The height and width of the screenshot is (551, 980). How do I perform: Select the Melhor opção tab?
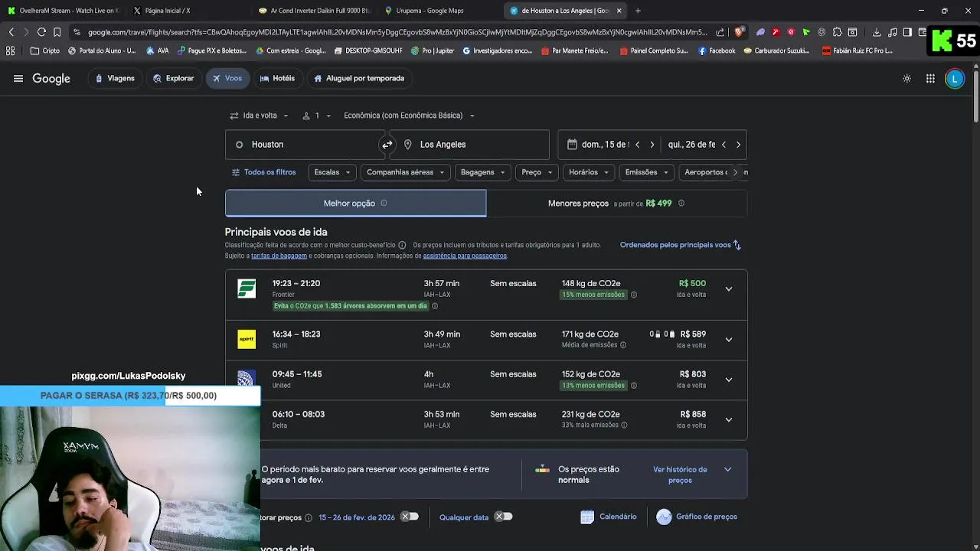tap(355, 203)
